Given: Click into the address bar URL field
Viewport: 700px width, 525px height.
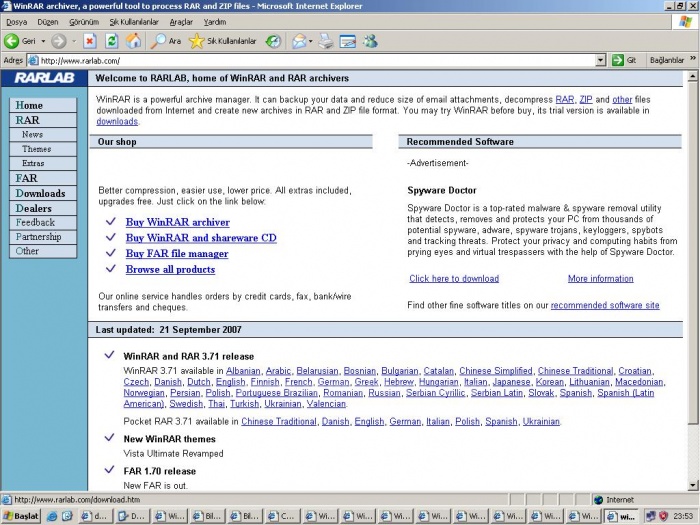Looking at the screenshot, I should (300, 60).
